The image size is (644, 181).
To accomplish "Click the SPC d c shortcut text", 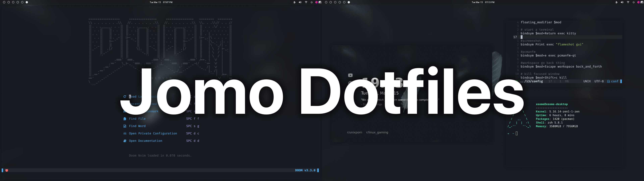I will [x=193, y=134].
